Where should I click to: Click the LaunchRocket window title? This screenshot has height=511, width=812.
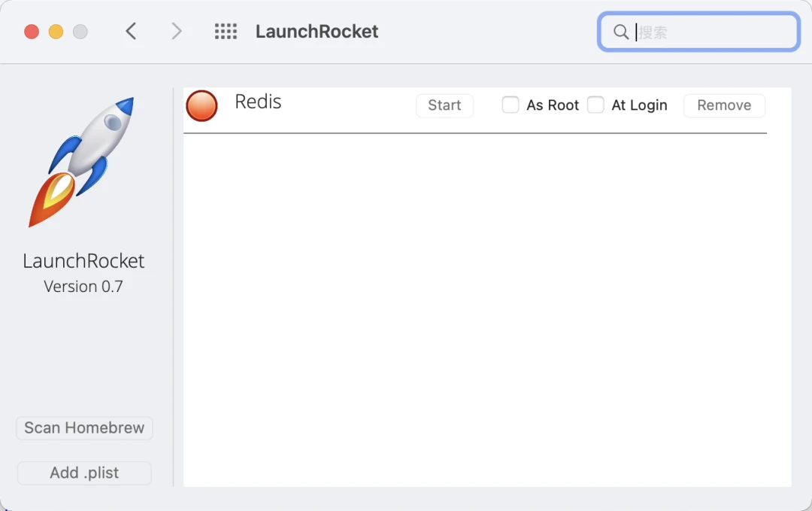317,32
